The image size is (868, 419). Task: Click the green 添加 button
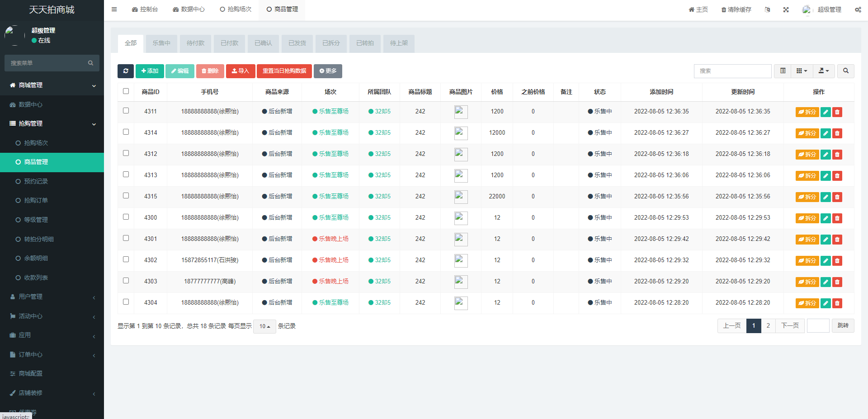(x=150, y=71)
